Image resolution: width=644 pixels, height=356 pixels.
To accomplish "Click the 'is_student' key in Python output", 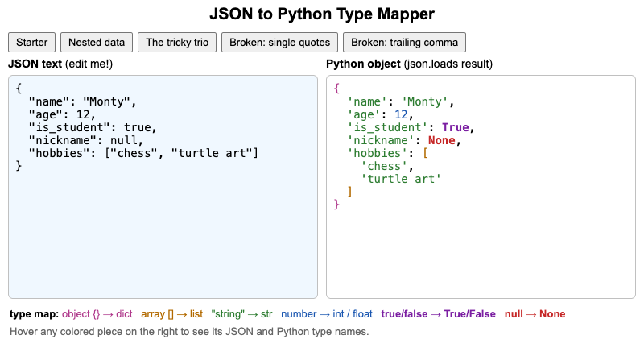I will point(387,127).
